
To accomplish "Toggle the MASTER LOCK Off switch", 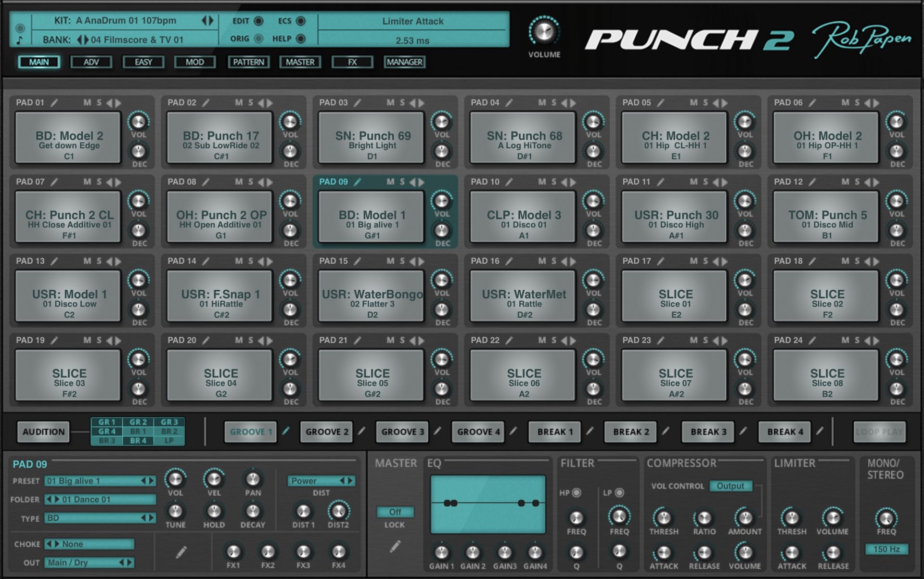I will point(395,512).
